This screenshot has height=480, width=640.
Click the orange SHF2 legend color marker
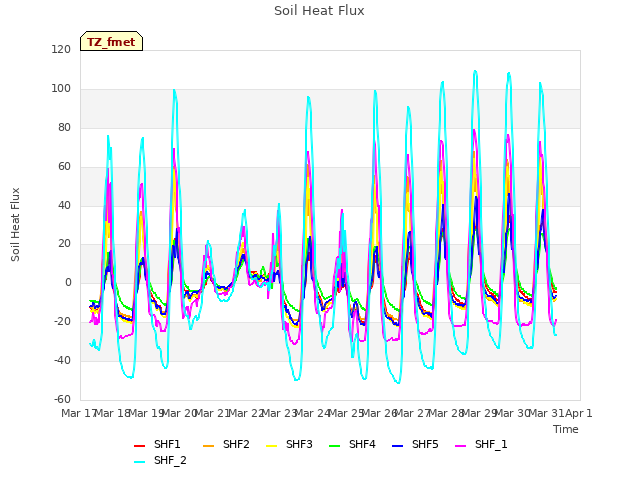tap(209, 446)
